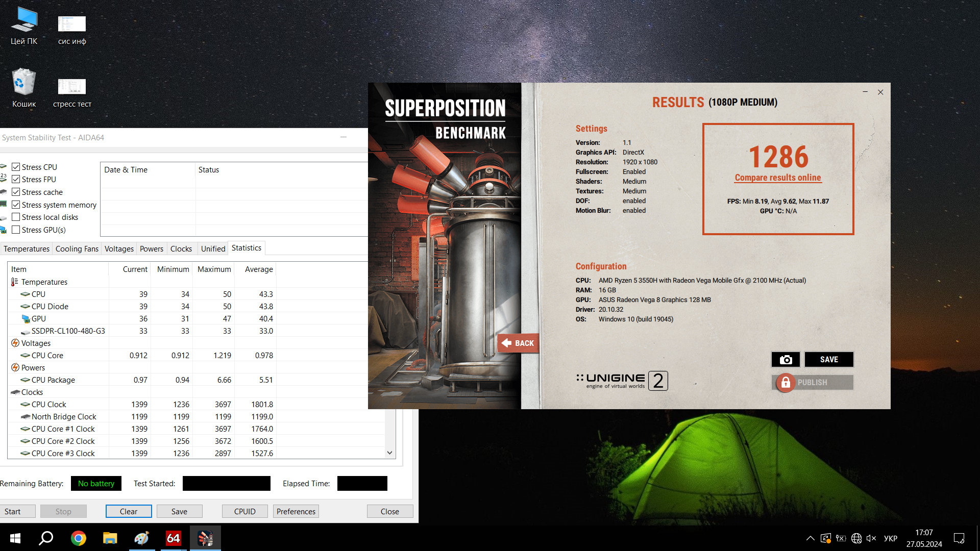Screen dimensions: 980x551
Task: Open the Cooling Fans tab
Action: [77, 248]
